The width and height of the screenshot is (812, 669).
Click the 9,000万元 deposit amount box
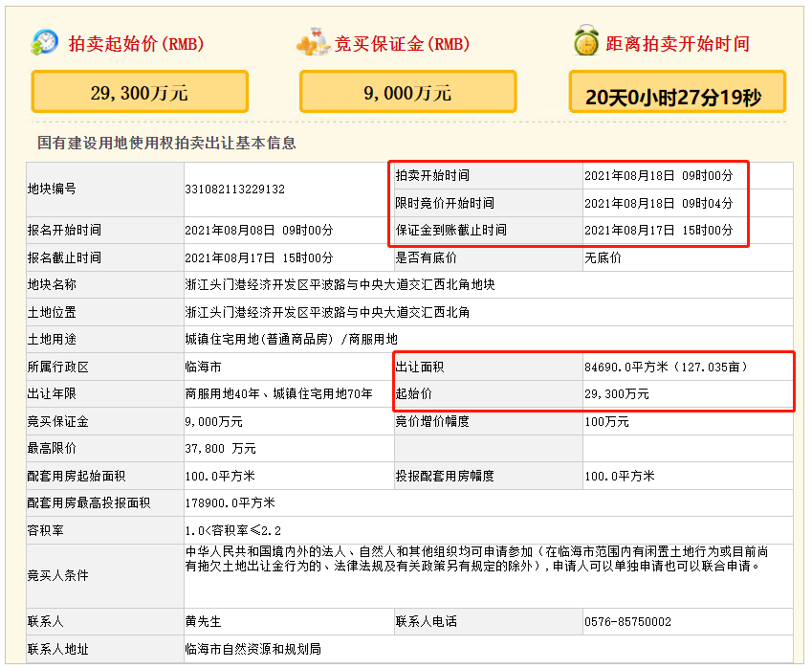[407, 93]
